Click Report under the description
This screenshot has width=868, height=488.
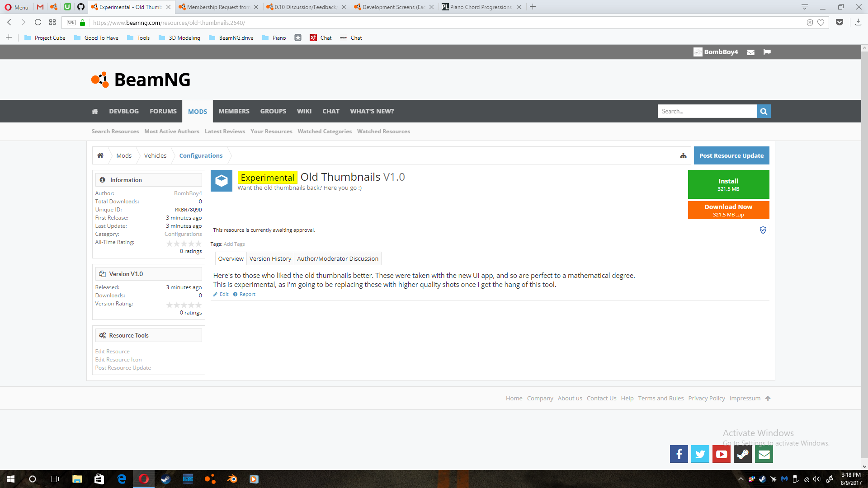pyautogui.click(x=244, y=294)
